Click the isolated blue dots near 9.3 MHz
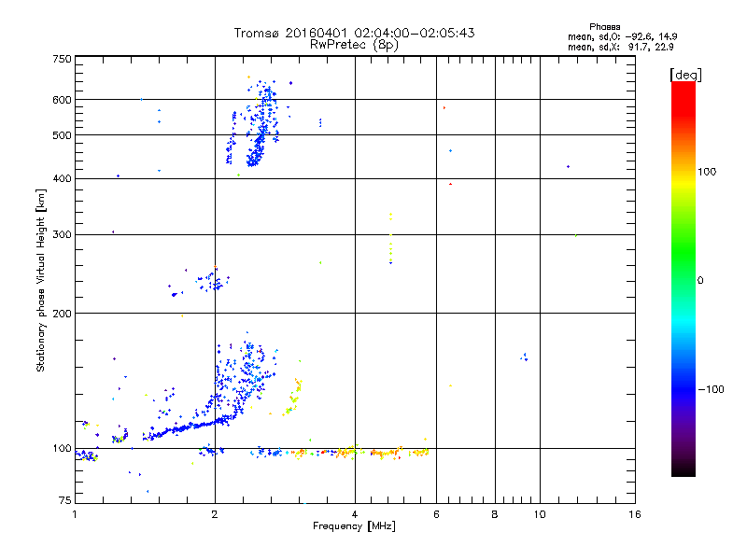Screen dimensions: 747x560 pyautogui.click(x=524, y=357)
